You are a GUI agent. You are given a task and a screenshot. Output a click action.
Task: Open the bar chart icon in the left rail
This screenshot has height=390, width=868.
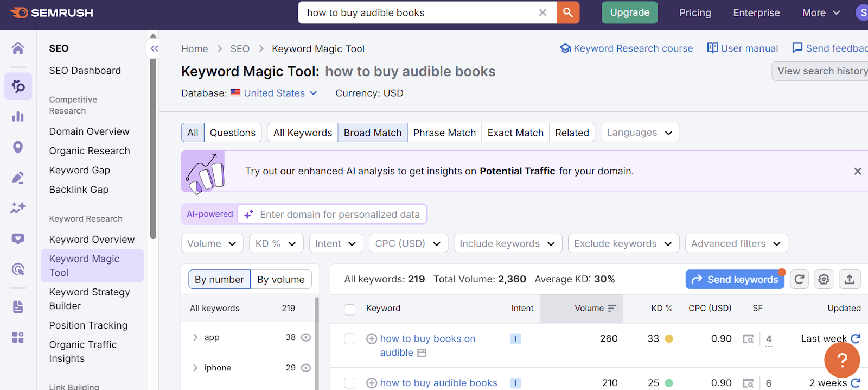(18, 117)
